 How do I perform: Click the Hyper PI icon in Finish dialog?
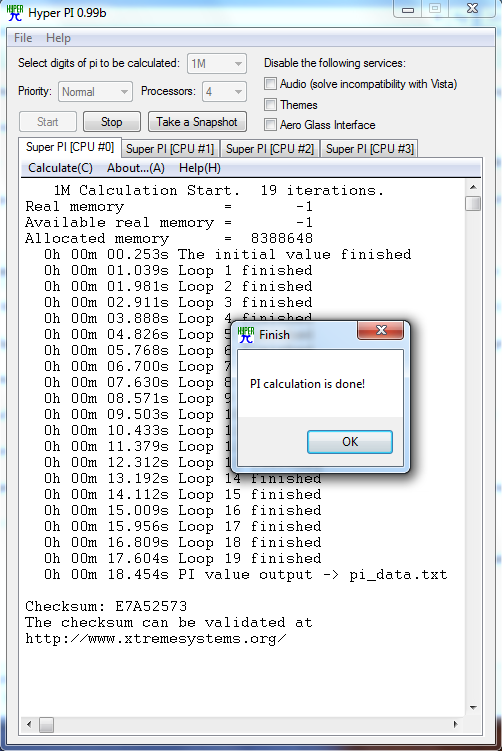point(246,334)
